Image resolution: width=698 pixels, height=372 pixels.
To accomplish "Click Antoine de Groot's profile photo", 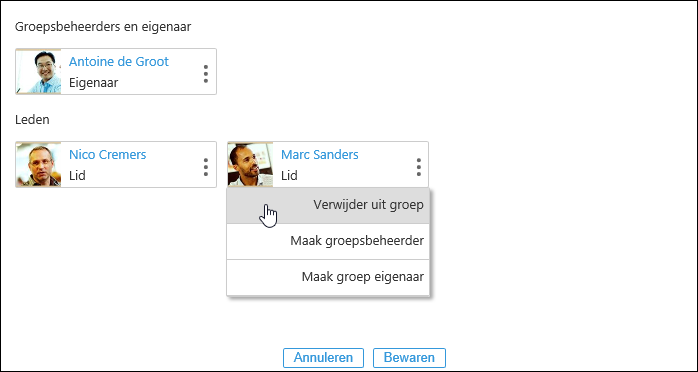I will 39,72.
